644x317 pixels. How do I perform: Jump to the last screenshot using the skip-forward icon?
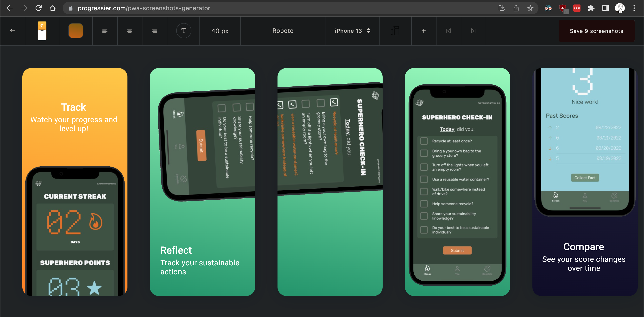coord(473,31)
